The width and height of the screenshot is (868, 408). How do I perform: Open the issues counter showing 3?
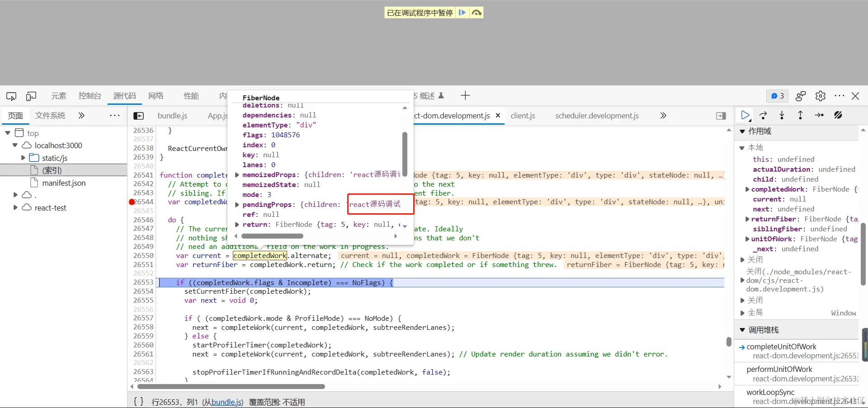777,96
